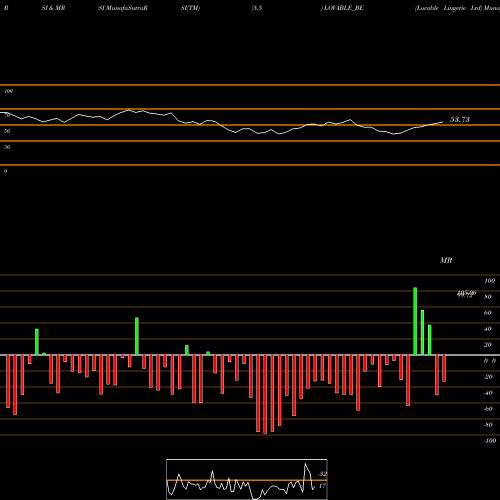Click the -20 label on MR axis

(488, 377)
